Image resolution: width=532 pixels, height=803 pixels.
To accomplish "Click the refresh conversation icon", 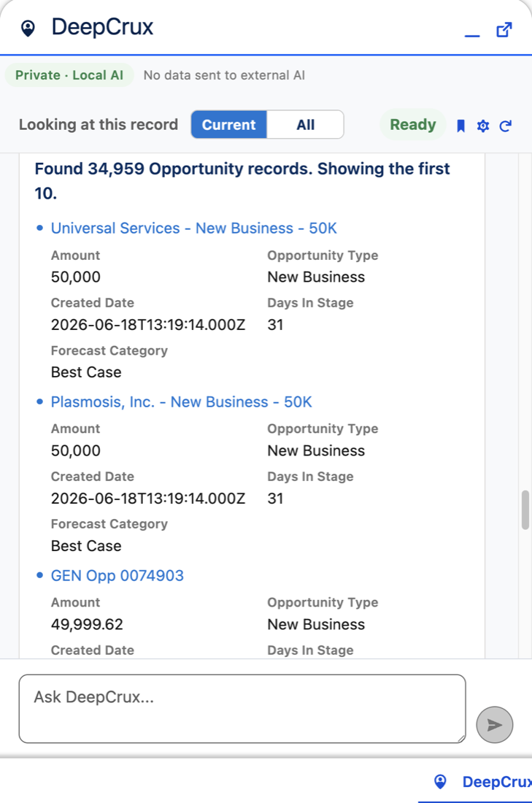I will 506,126.
